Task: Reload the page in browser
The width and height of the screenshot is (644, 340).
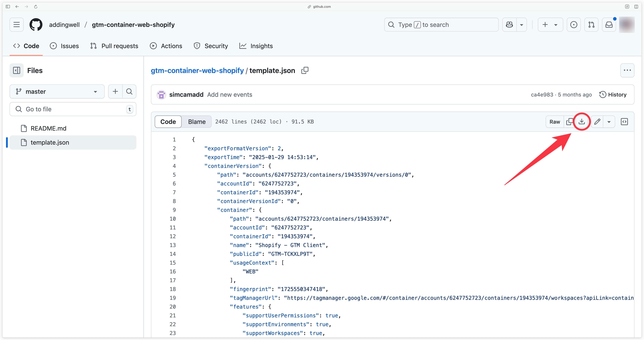Action: click(x=36, y=7)
